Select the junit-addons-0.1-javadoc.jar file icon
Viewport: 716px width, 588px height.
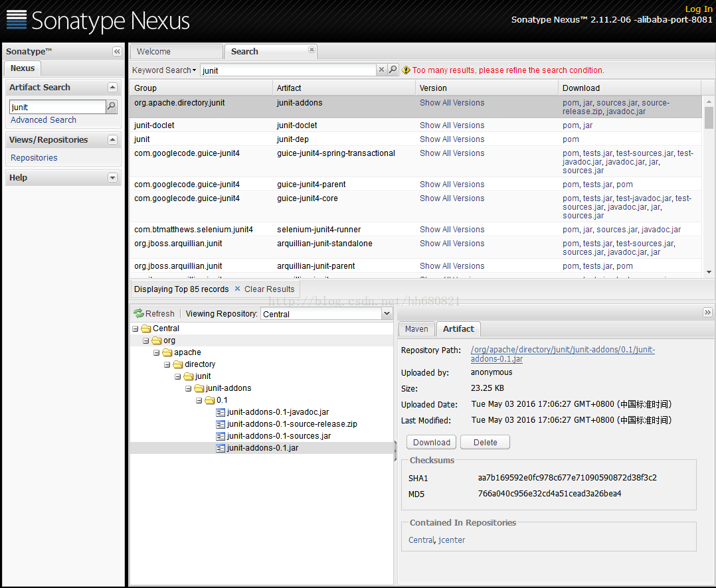[x=221, y=412]
